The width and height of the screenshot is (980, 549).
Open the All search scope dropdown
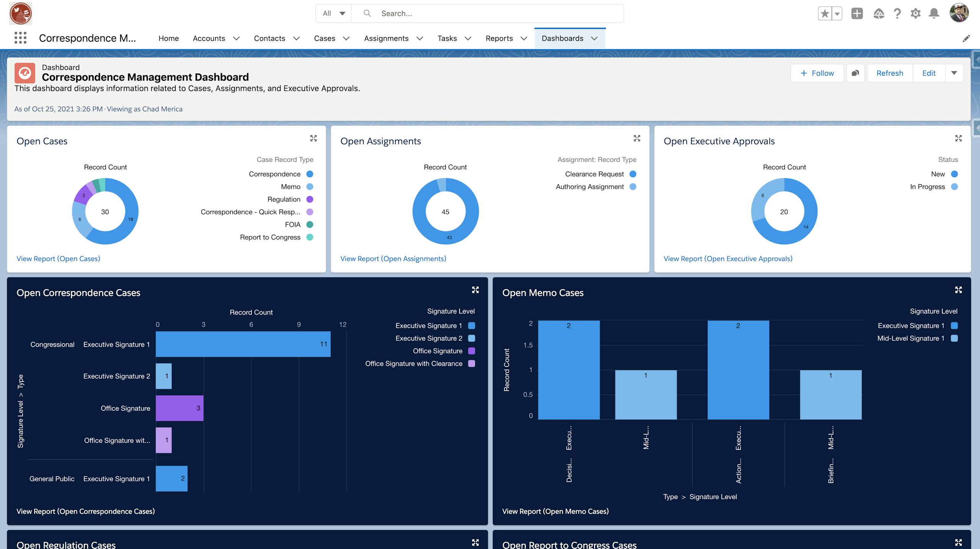click(x=333, y=13)
